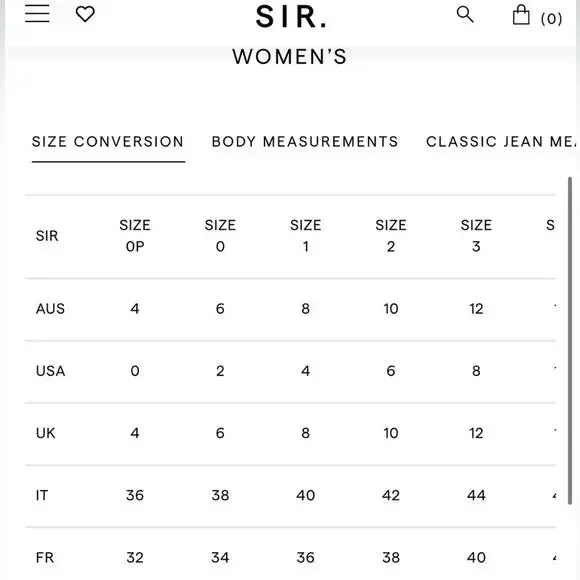The height and width of the screenshot is (580, 580).
Task: Open the hamburger navigation menu
Action: point(37,14)
